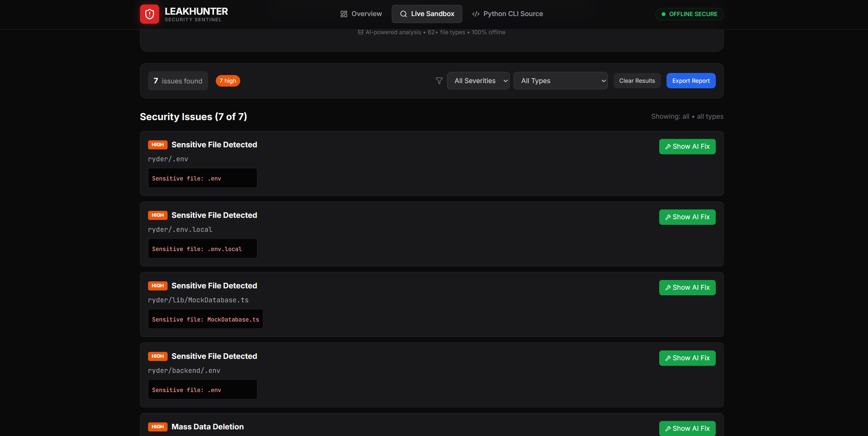
Task: Show AI Fix for ryder/.env
Action: tap(687, 147)
